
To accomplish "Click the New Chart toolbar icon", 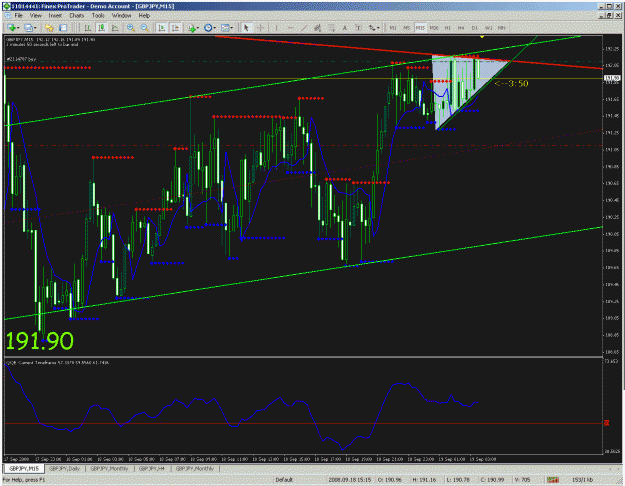I will click(11, 28).
